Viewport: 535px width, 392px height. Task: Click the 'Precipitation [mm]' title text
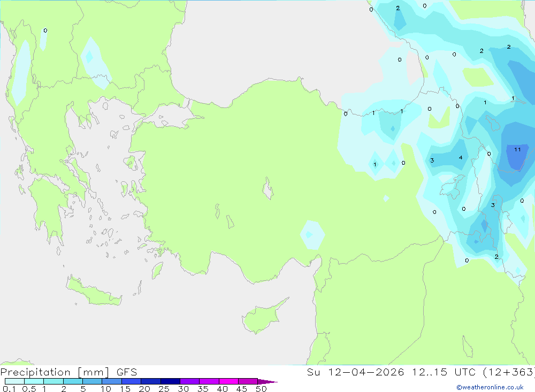pos(55,372)
